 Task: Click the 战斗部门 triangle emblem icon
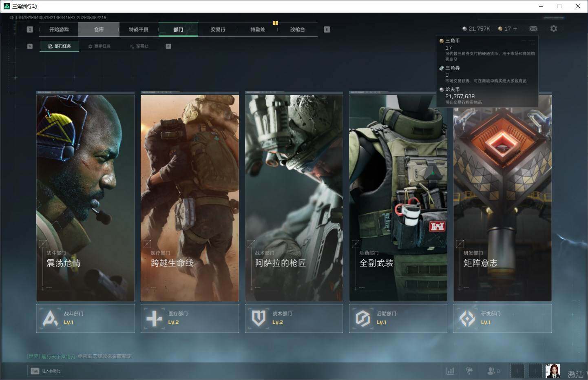coord(50,318)
